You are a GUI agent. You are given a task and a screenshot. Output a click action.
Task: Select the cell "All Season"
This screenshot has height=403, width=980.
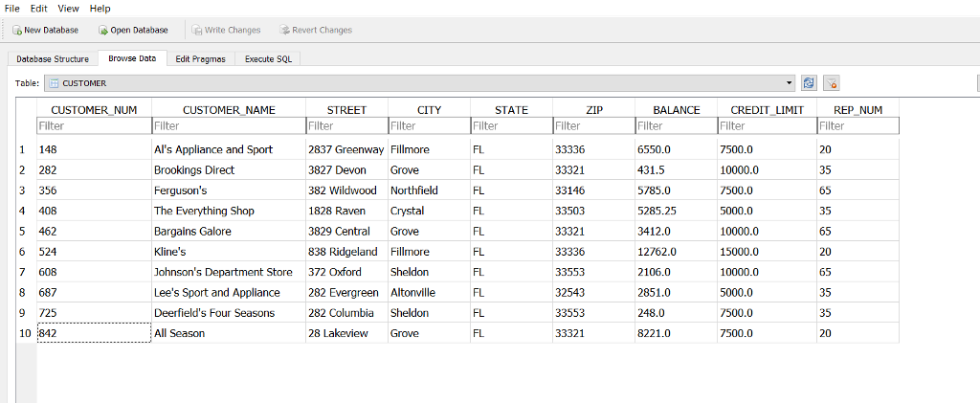click(229, 333)
